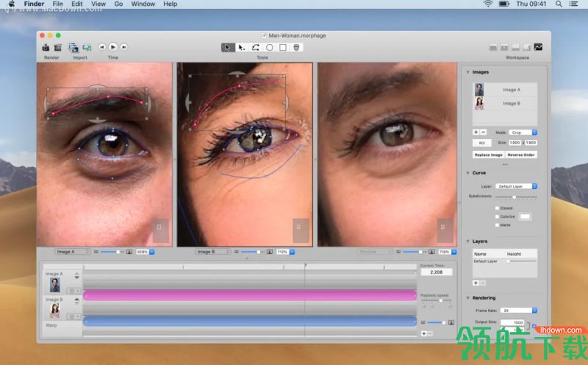Select the curve drawing tool
Screen dimensions: 588x365
[x=255, y=47]
